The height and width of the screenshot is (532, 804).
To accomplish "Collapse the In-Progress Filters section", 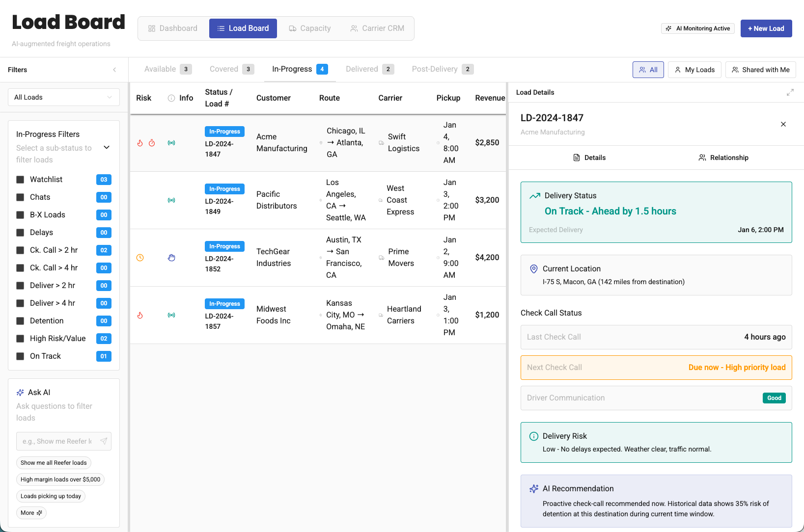I will click(x=107, y=147).
